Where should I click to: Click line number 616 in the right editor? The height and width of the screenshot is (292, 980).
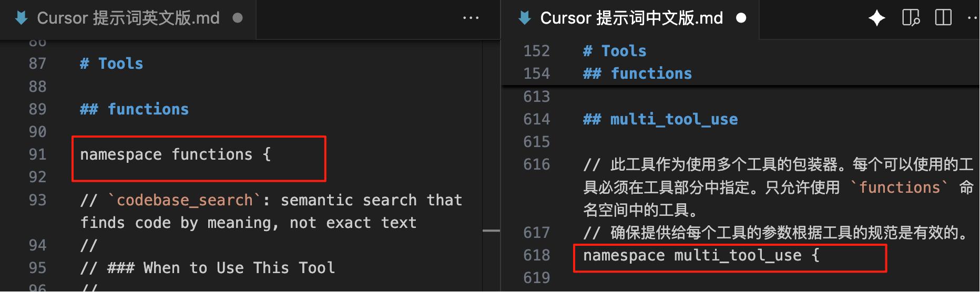(x=537, y=165)
